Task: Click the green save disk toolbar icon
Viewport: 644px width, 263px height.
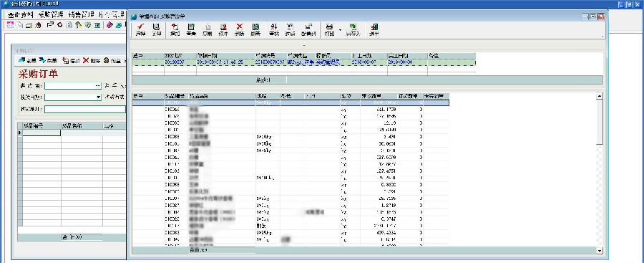Action: coord(190,29)
